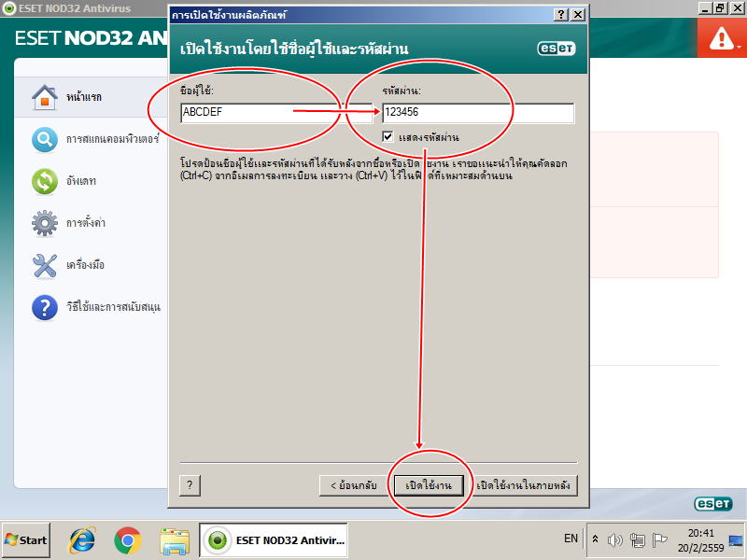
Task: Click the password field containing 123456
Action: pyautogui.click(x=478, y=113)
